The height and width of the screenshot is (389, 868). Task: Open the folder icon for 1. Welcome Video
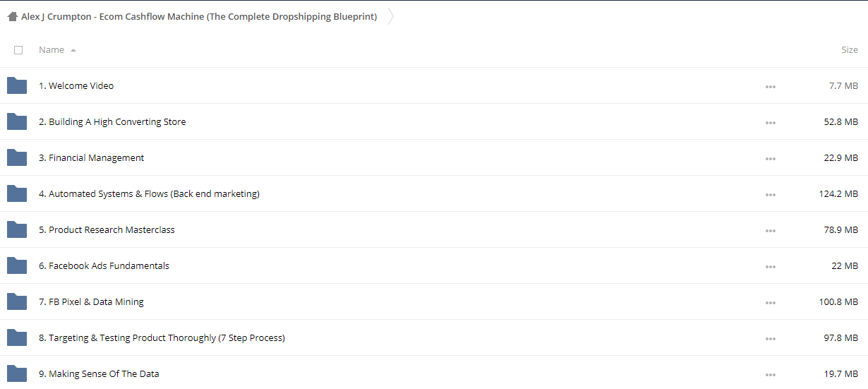[x=17, y=85]
